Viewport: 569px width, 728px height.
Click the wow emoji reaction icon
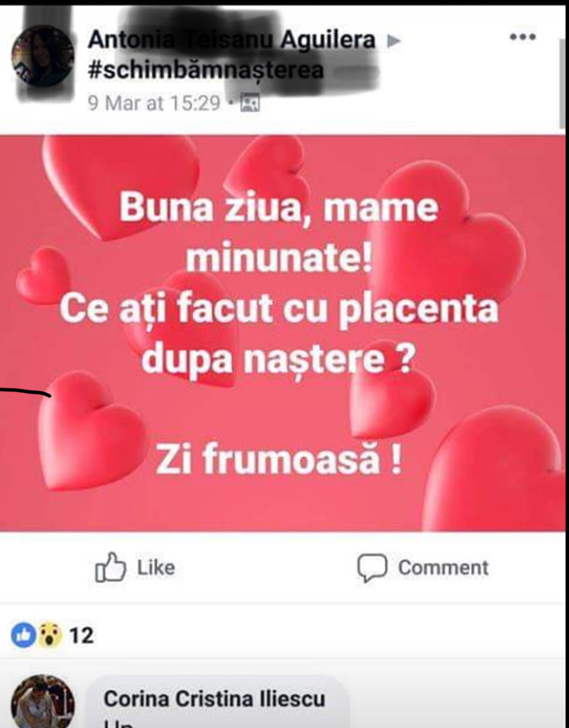[x=50, y=635]
